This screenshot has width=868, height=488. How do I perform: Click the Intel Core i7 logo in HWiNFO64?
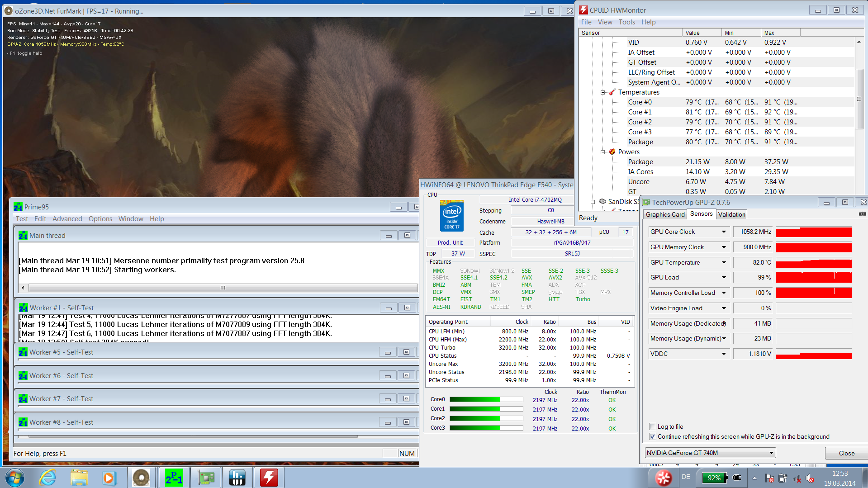[452, 215]
